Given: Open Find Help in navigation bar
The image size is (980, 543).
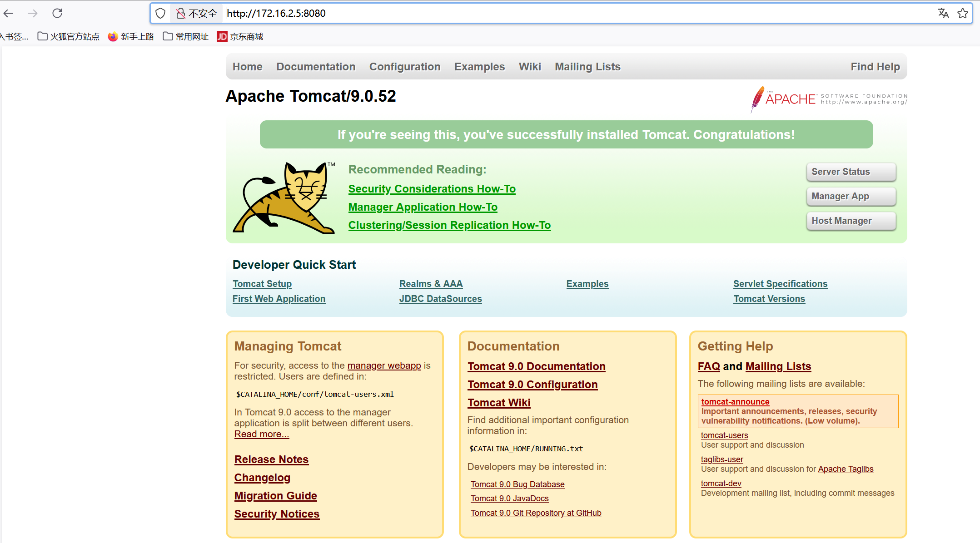Looking at the screenshot, I should (x=875, y=67).
